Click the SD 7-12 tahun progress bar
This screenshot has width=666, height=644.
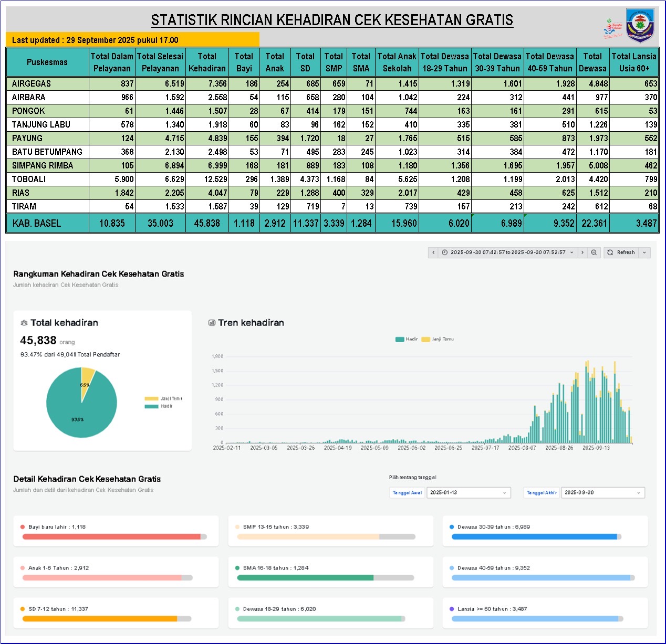click(x=107, y=619)
